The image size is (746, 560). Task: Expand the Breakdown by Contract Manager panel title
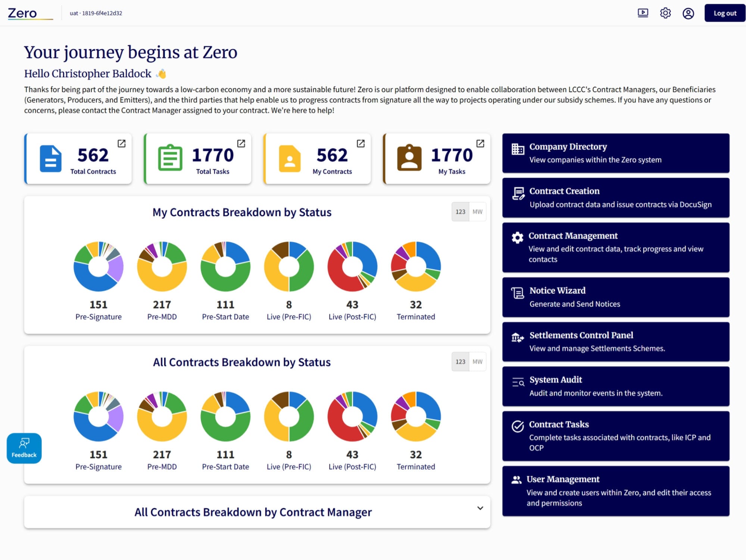253,512
